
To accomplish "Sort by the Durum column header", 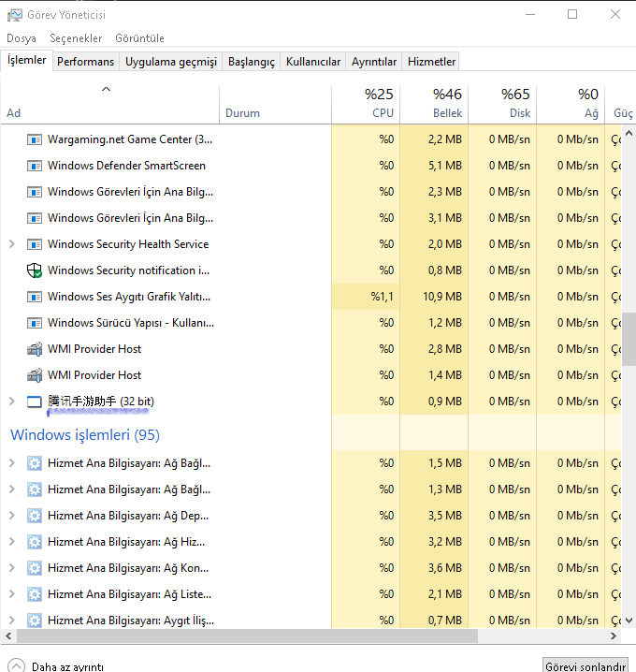I will click(x=275, y=105).
